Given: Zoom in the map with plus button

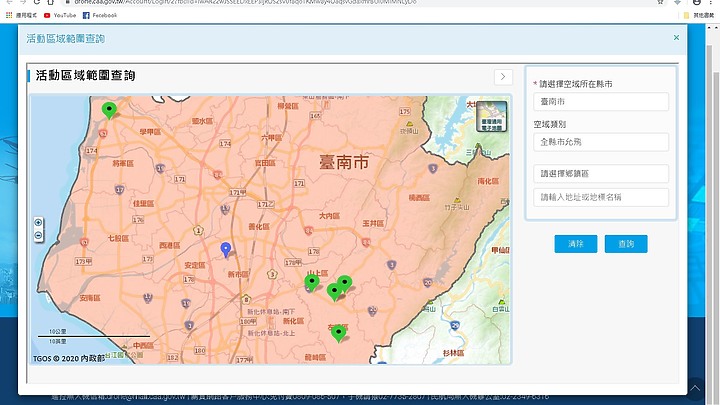Looking at the screenshot, I should 38,223.
